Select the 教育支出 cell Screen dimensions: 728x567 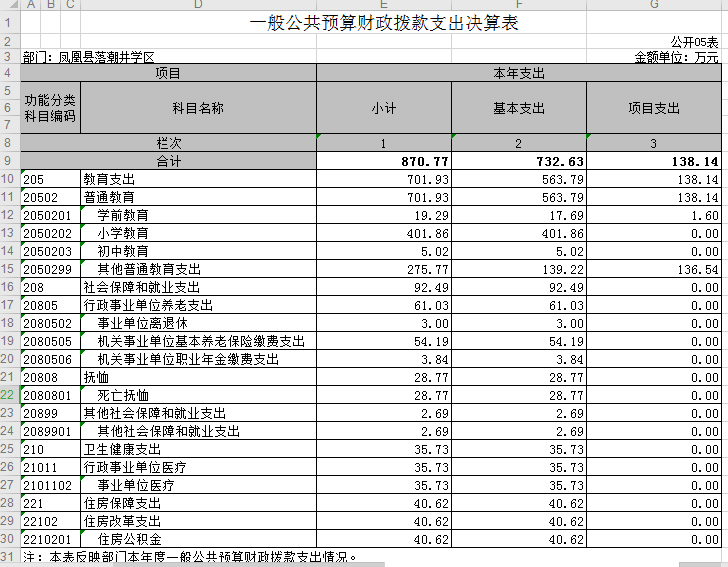(x=198, y=179)
